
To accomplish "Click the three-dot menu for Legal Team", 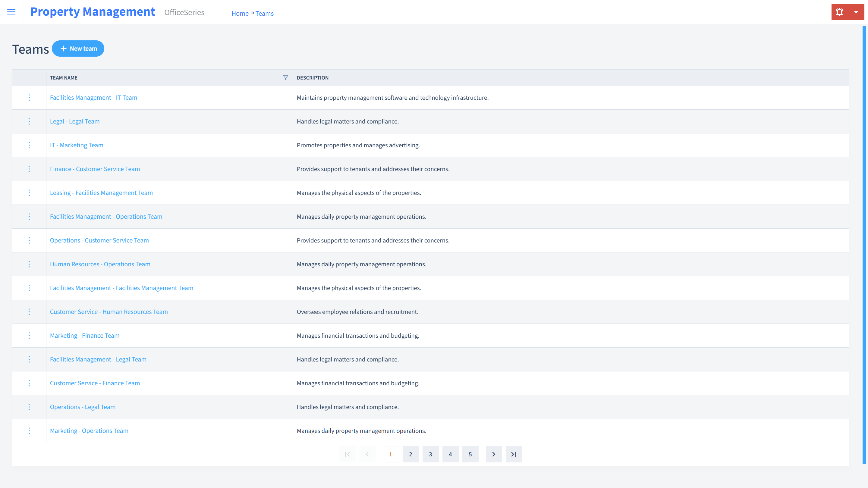I will point(29,121).
